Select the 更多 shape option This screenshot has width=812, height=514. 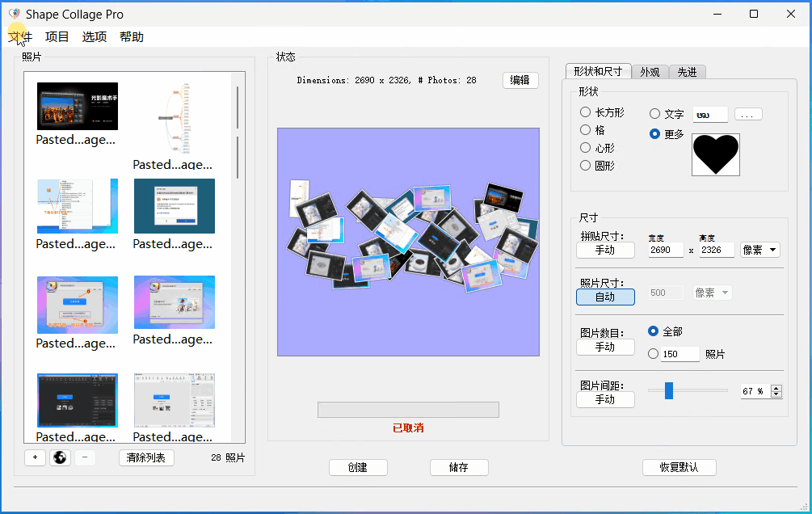(654, 133)
